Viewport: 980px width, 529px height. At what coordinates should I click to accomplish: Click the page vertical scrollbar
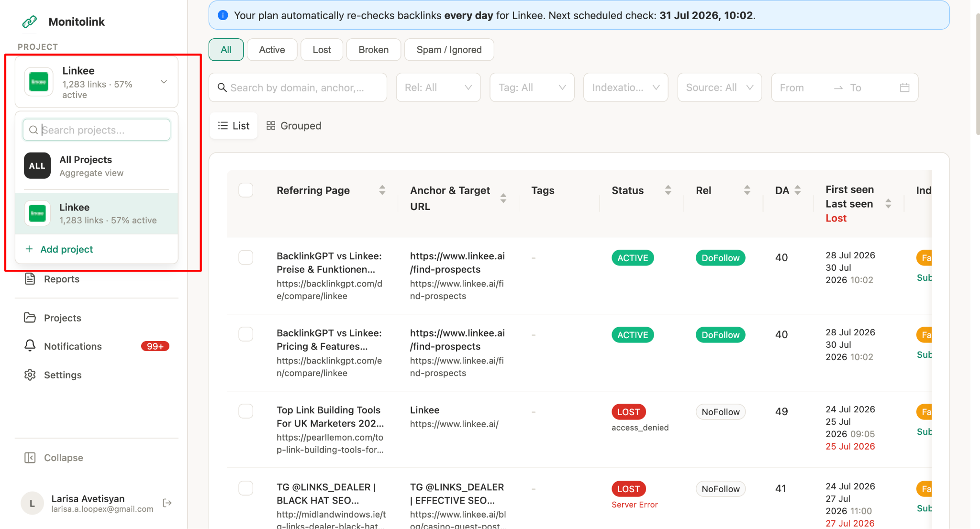pyautogui.click(x=978, y=74)
